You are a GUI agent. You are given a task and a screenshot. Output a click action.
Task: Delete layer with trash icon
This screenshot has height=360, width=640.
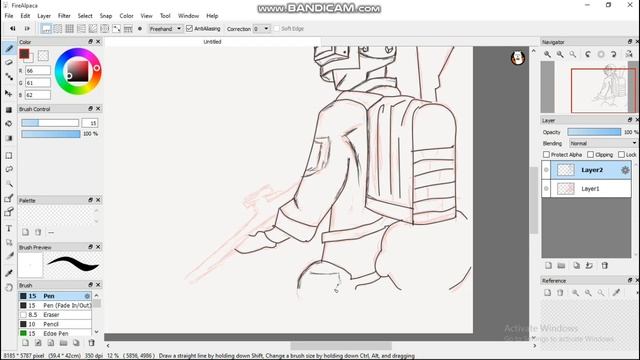[604, 266]
